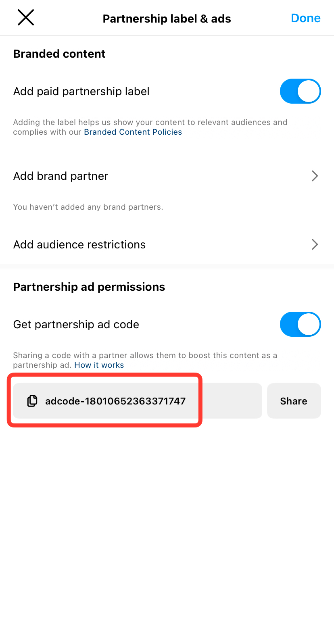Click the Partnership label & ads title
Viewport: 334px width, 644px height.
pos(167,19)
